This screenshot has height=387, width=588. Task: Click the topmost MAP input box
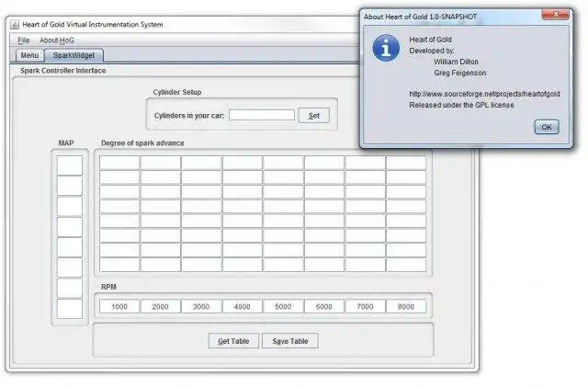(70, 165)
